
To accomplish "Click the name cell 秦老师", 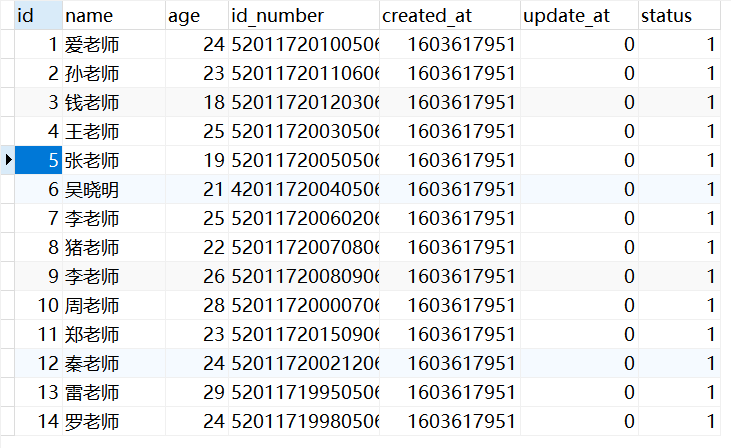I will pyautogui.click(x=92, y=363).
